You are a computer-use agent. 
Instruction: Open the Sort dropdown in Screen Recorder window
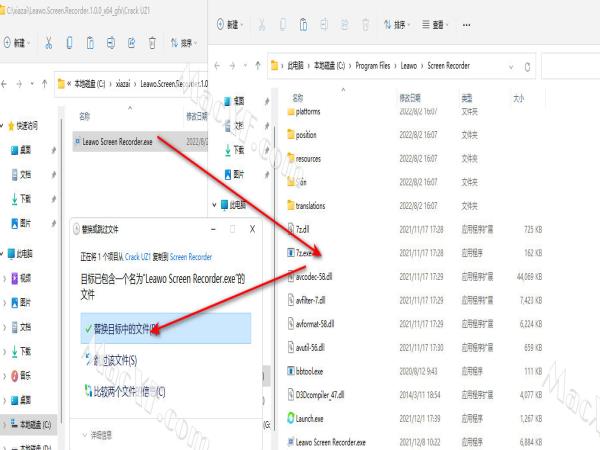click(396, 25)
